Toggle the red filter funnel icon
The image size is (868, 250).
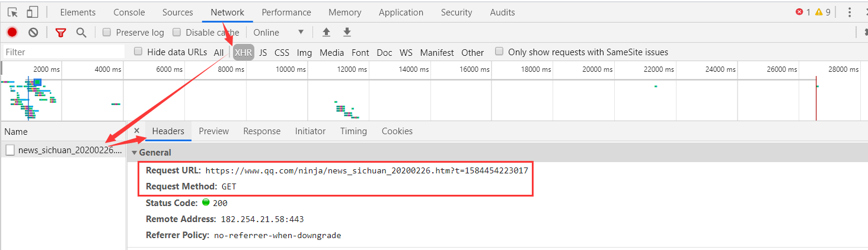60,33
